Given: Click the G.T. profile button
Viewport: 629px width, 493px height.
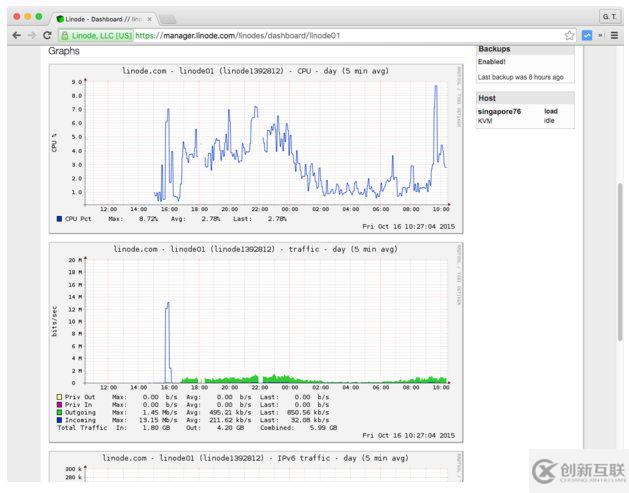Looking at the screenshot, I should [x=610, y=16].
